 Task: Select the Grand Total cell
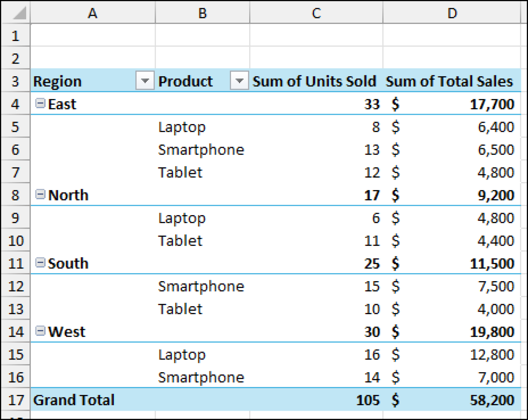(74, 400)
